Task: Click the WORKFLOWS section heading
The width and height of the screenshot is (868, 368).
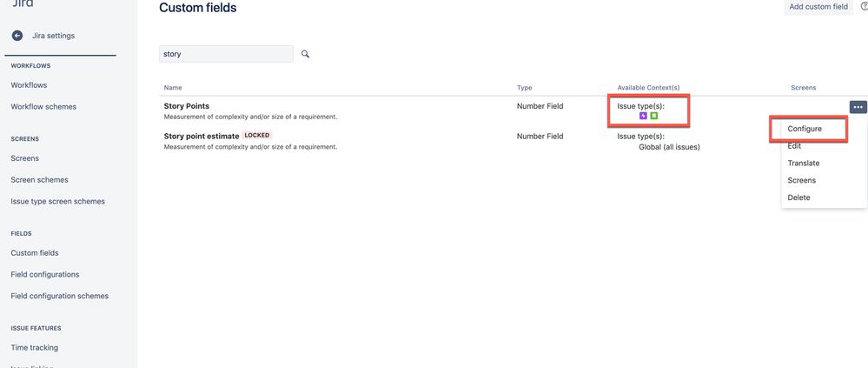Action: (x=30, y=65)
